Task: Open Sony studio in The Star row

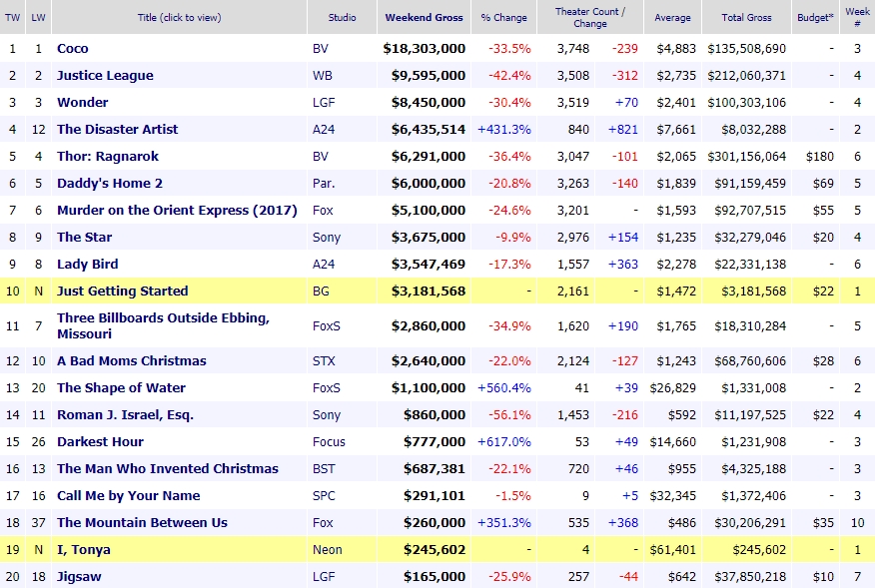Action: (327, 238)
